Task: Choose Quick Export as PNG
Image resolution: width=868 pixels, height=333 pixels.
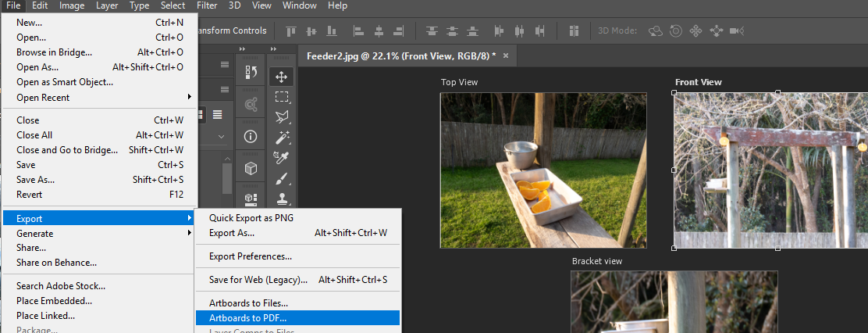Action: pyautogui.click(x=297, y=218)
